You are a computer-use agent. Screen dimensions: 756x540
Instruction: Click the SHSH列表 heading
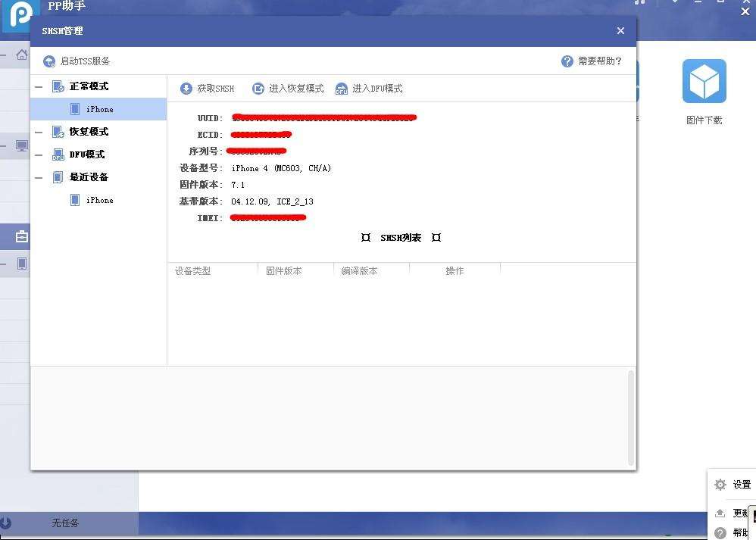point(401,238)
